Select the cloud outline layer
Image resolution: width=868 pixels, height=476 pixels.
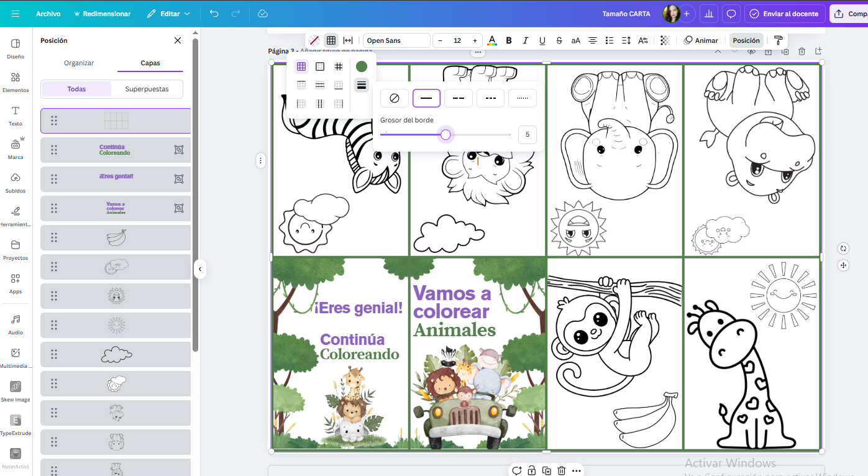(116, 354)
